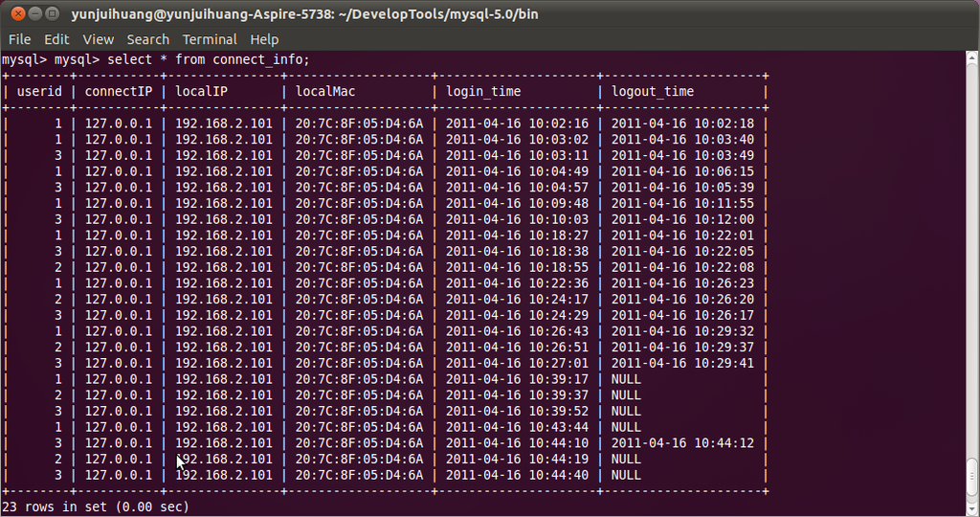
Task: Click logout time '2011-04-16 10:26:23'
Action: [682, 283]
